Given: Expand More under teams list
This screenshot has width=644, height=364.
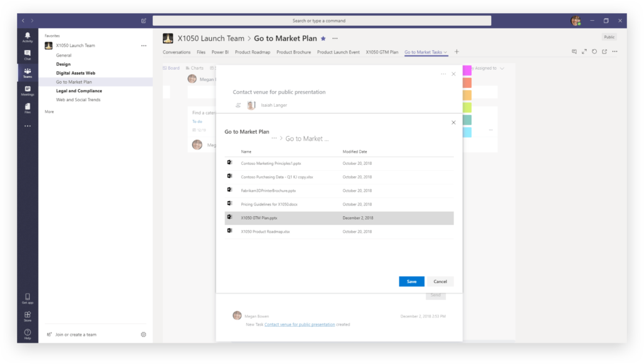Looking at the screenshot, I should coord(49,112).
